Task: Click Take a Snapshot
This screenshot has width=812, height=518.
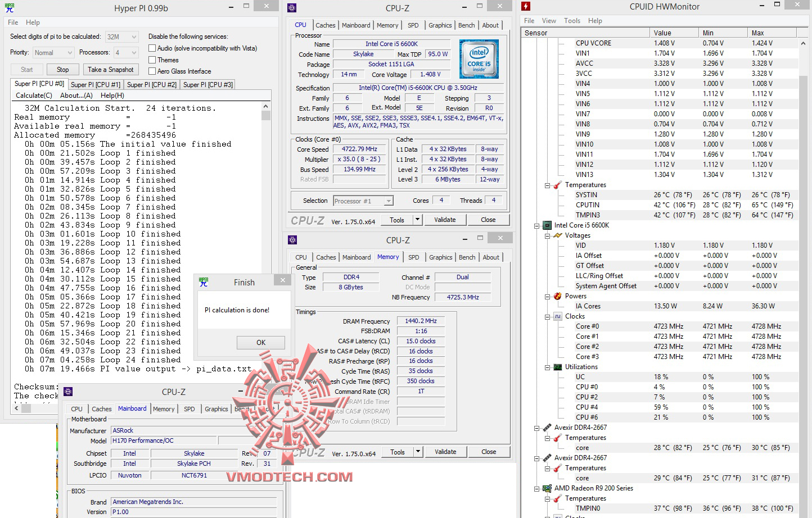Action: (x=111, y=70)
